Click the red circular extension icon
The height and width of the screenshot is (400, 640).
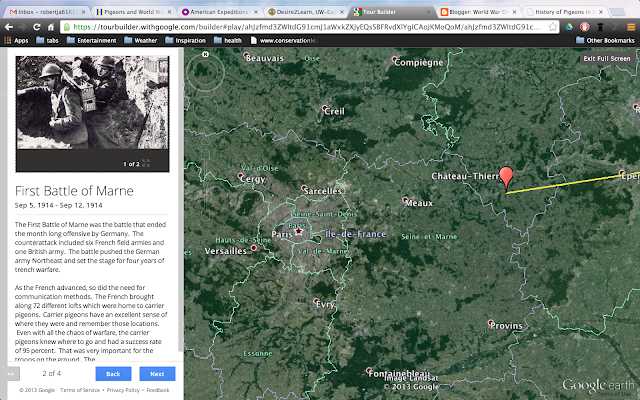pyautogui.click(x=584, y=27)
